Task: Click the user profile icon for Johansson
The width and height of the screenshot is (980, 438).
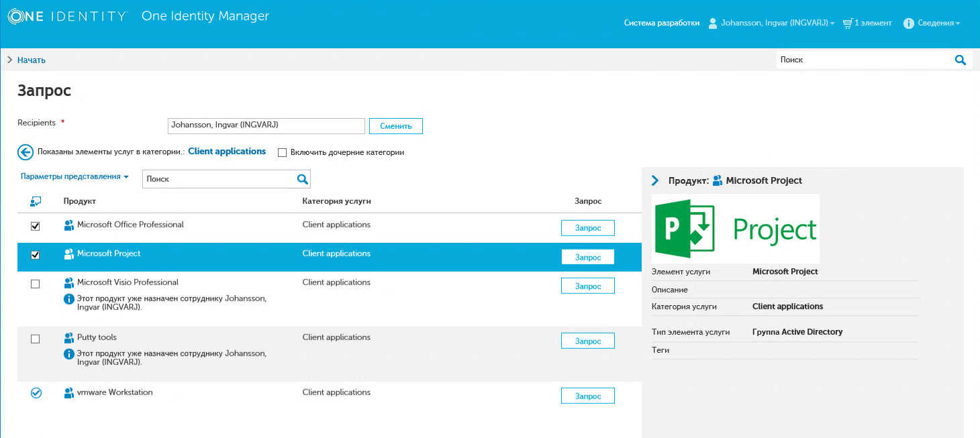Action: coord(713,23)
